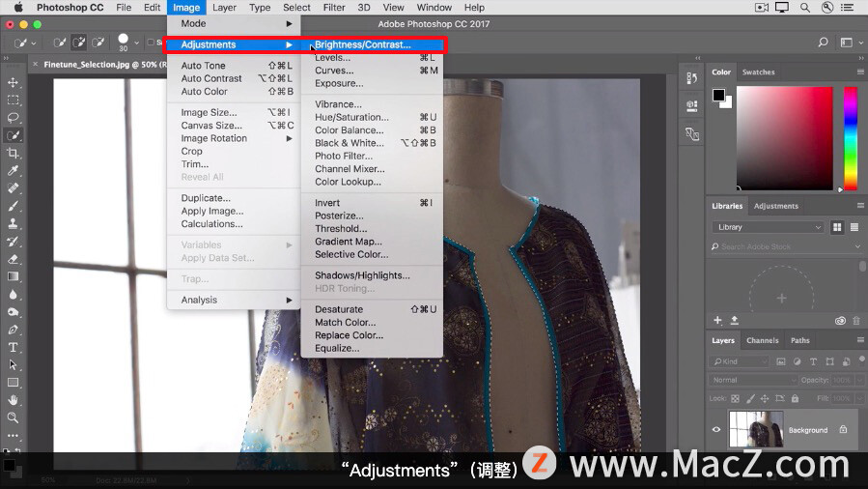Select the History Brush tool
The width and height of the screenshot is (868, 489).
pyautogui.click(x=13, y=242)
